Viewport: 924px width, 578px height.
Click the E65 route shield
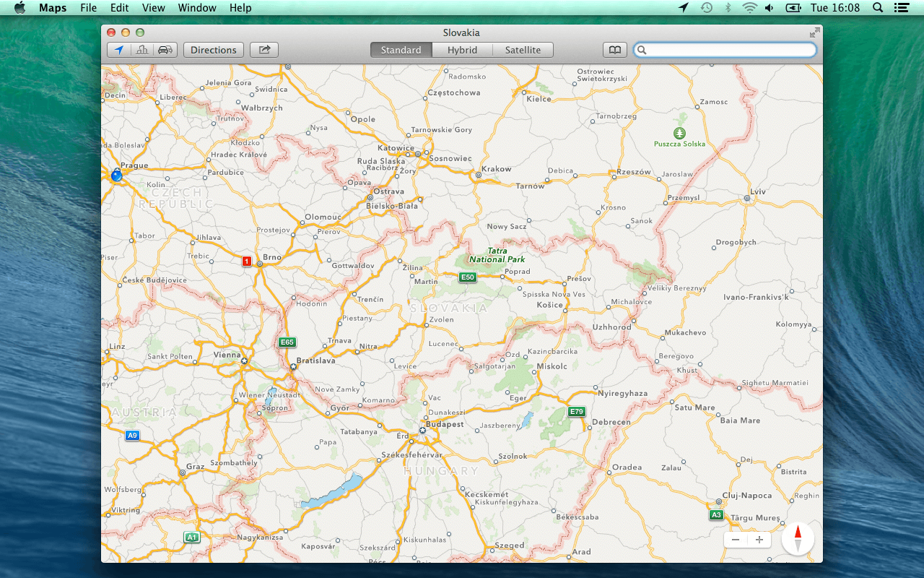click(x=287, y=342)
